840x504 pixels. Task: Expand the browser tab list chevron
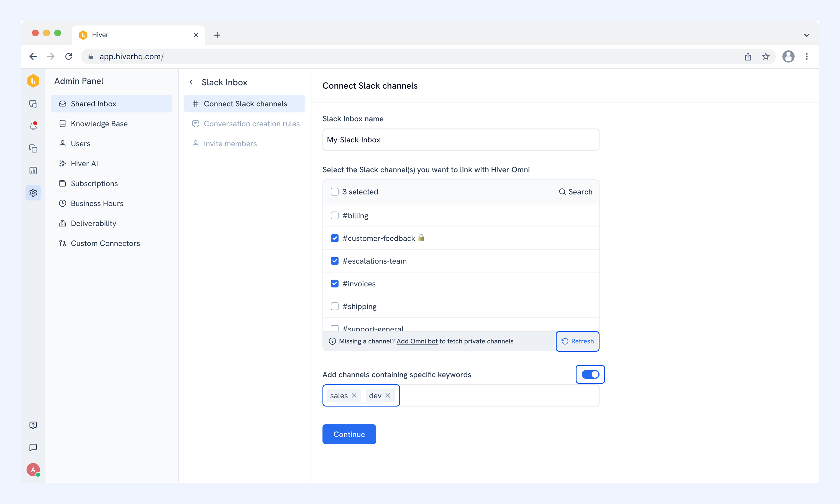(x=807, y=35)
